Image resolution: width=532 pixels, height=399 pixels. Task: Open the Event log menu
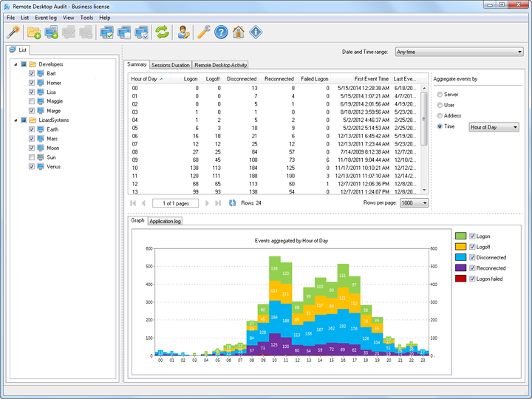click(46, 18)
